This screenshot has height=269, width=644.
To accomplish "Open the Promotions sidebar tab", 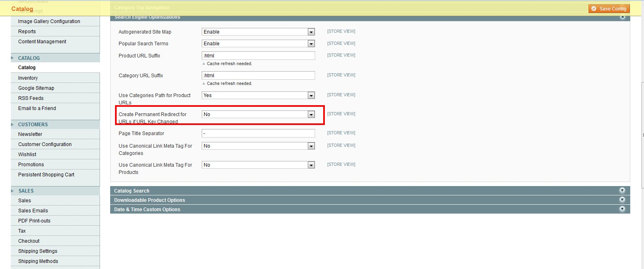I will point(55,165).
